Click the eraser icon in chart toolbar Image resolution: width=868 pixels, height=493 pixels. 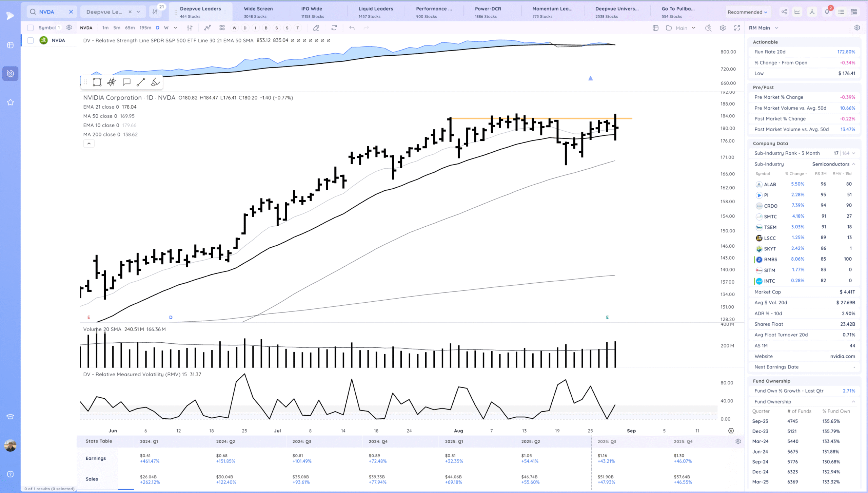tap(316, 28)
